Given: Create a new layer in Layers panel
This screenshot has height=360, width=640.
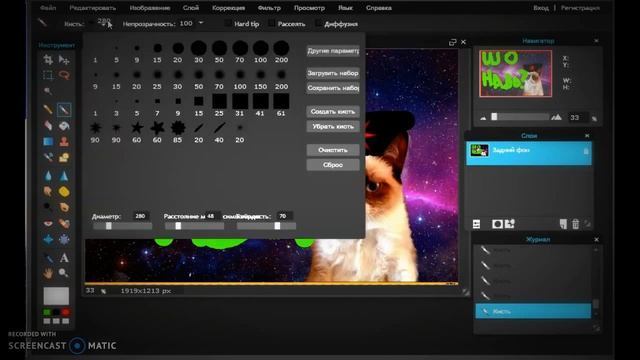Looking at the screenshot, I should click(563, 224).
